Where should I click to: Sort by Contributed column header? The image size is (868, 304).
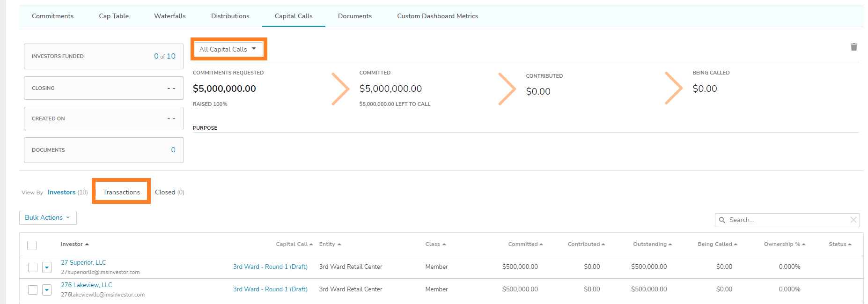pyautogui.click(x=586, y=244)
